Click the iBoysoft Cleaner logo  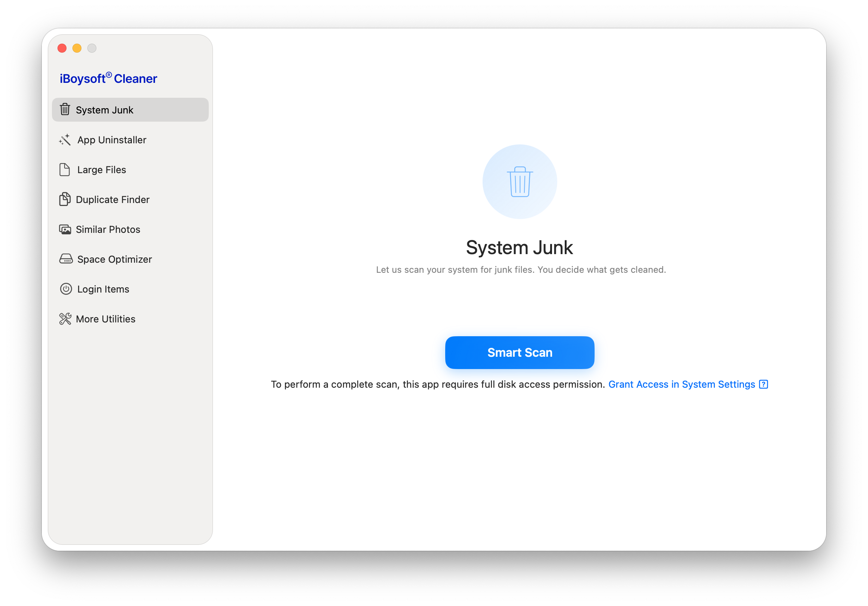[108, 78]
